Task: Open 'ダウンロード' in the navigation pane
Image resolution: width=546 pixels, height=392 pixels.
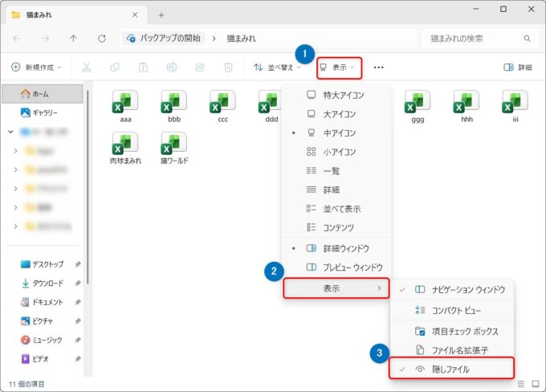Action: coord(47,283)
